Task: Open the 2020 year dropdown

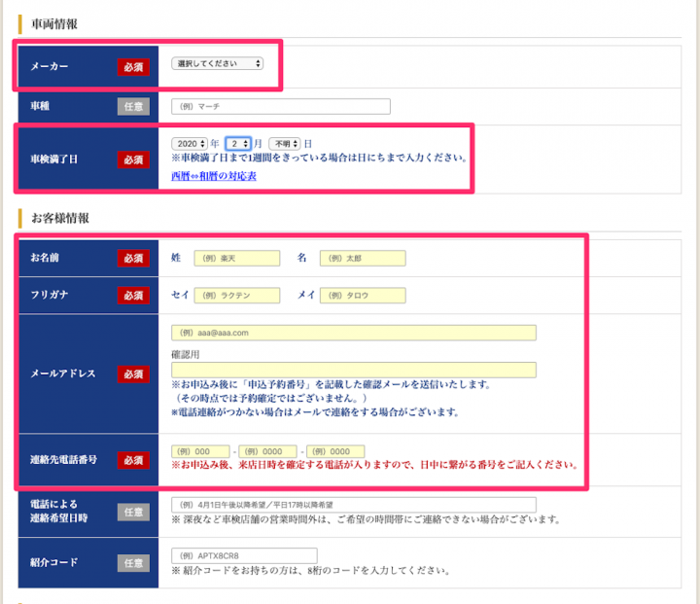Action: pyautogui.click(x=190, y=143)
